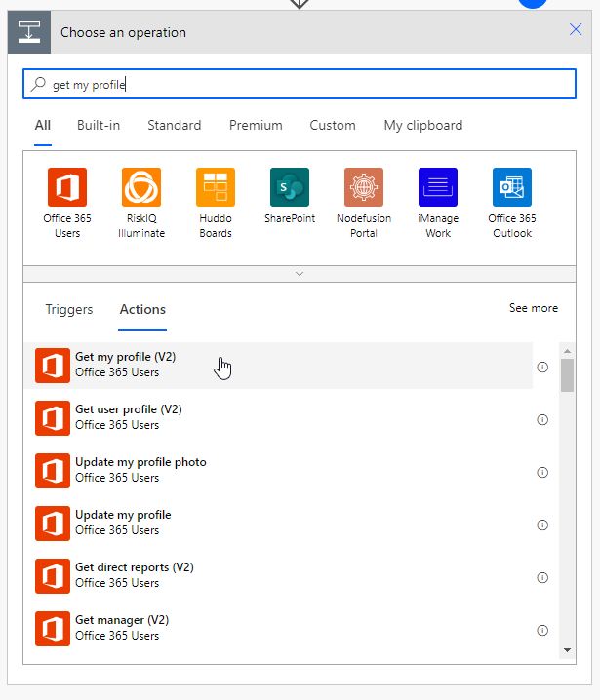The width and height of the screenshot is (600, 700).
Task: Select the Huddo Boards connector icon
Action: (x=216, y=187)
